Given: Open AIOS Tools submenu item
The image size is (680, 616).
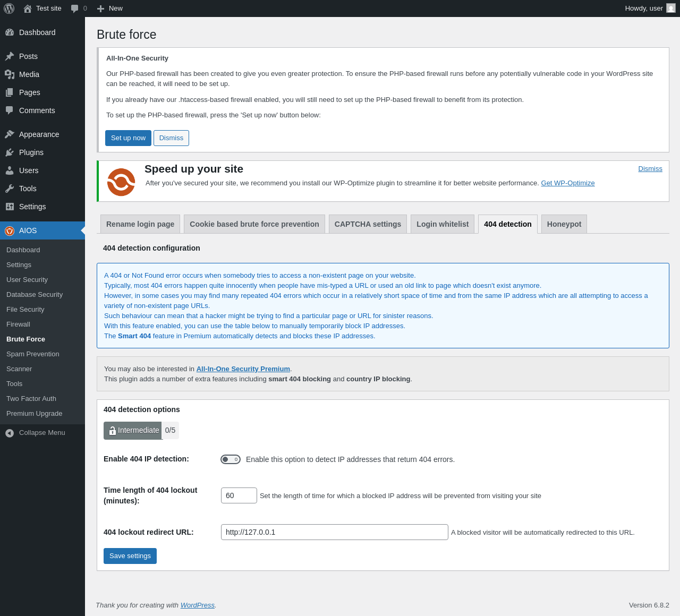Looking at the screenshot, I should pyautogui.click(x=42, y=384).
